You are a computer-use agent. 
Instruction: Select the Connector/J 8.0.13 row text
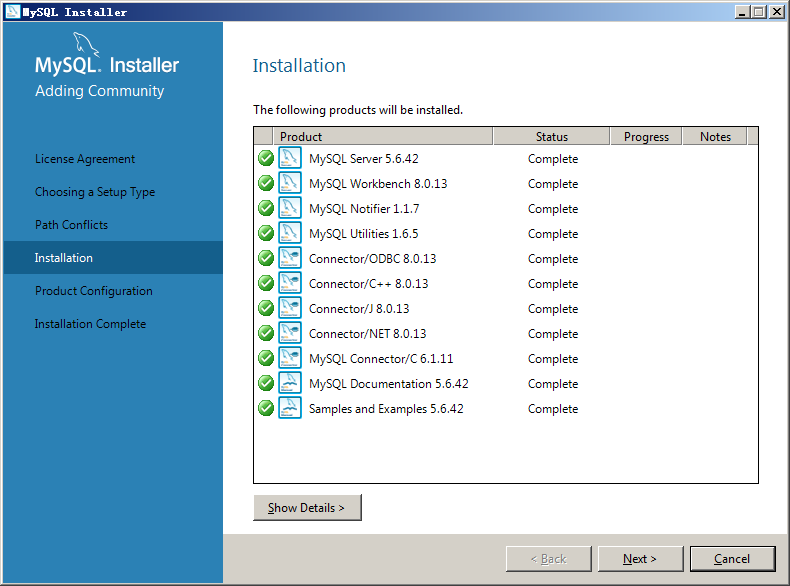tap(359, 308)
